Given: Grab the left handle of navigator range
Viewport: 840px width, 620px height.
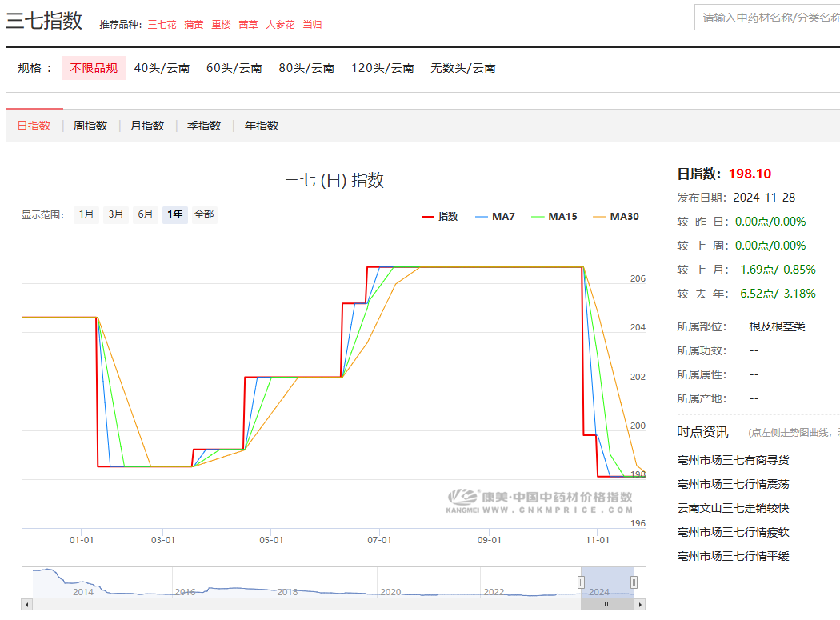Looking at the screenshot, I should [582, 582].
